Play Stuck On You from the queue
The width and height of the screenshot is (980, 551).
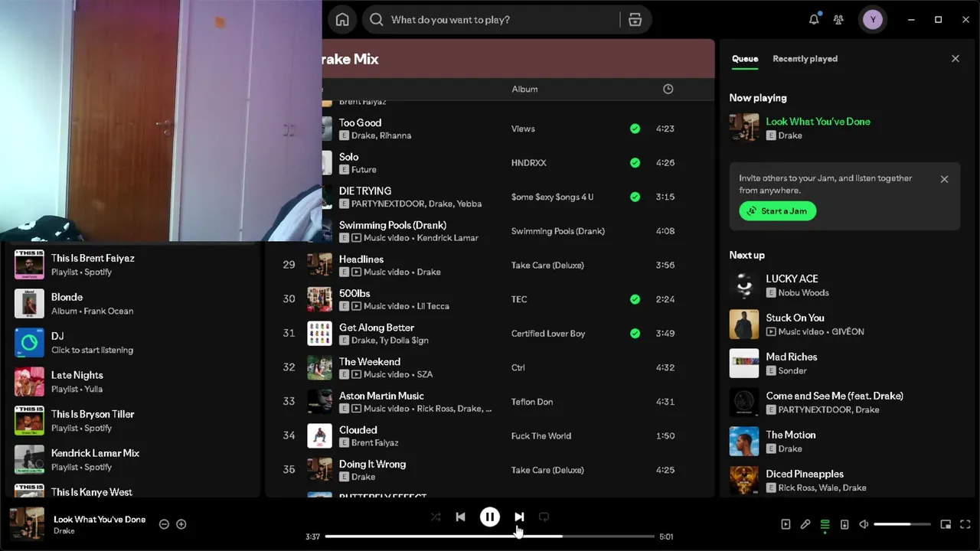tap(844, 324)
